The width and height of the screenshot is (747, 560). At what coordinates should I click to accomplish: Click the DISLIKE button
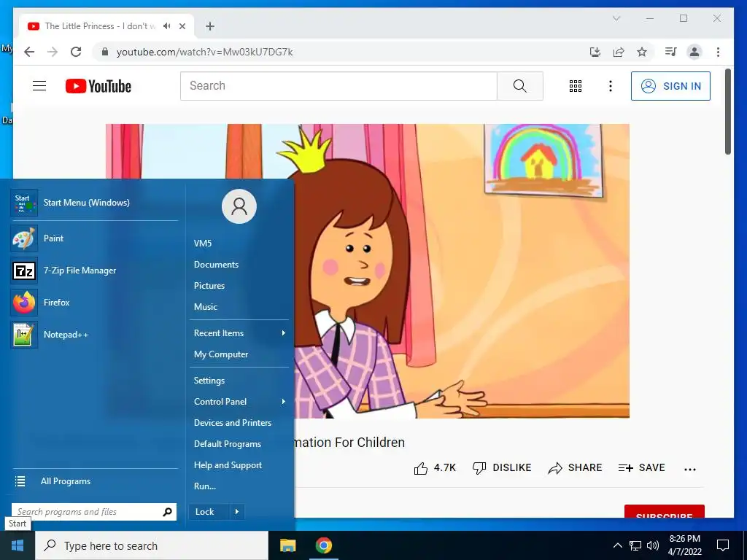pos(502,468)
